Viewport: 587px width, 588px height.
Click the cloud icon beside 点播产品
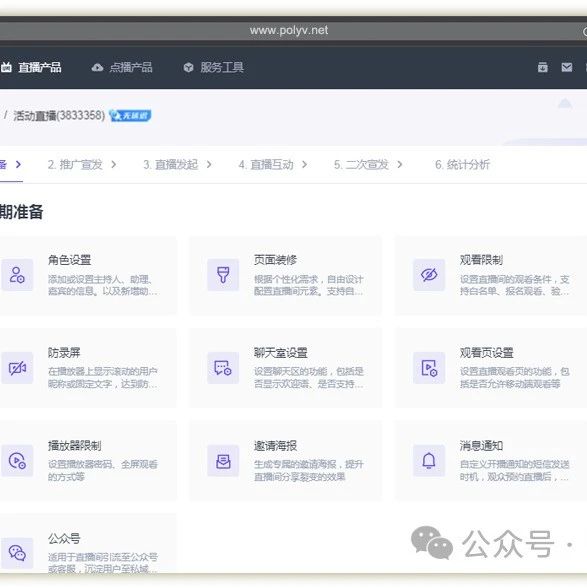97,68
